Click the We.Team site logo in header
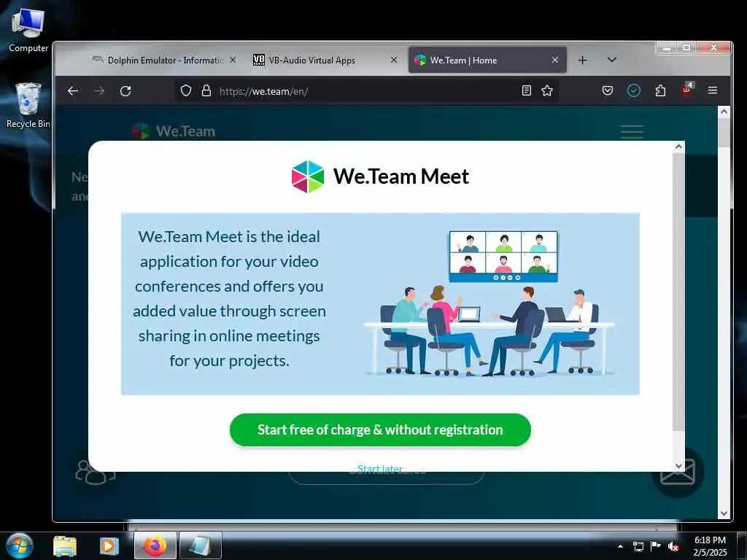This screenshot has width=747, height=560. 174,131
